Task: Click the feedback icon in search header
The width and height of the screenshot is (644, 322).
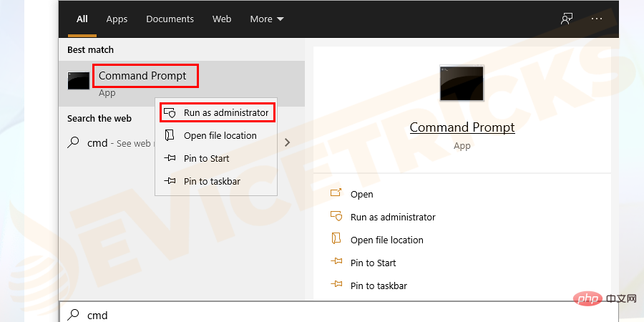Action: [x=567, y=19]
